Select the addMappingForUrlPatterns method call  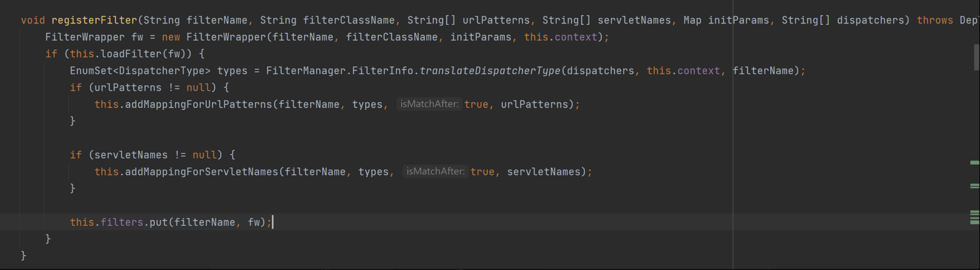point(198,104)
